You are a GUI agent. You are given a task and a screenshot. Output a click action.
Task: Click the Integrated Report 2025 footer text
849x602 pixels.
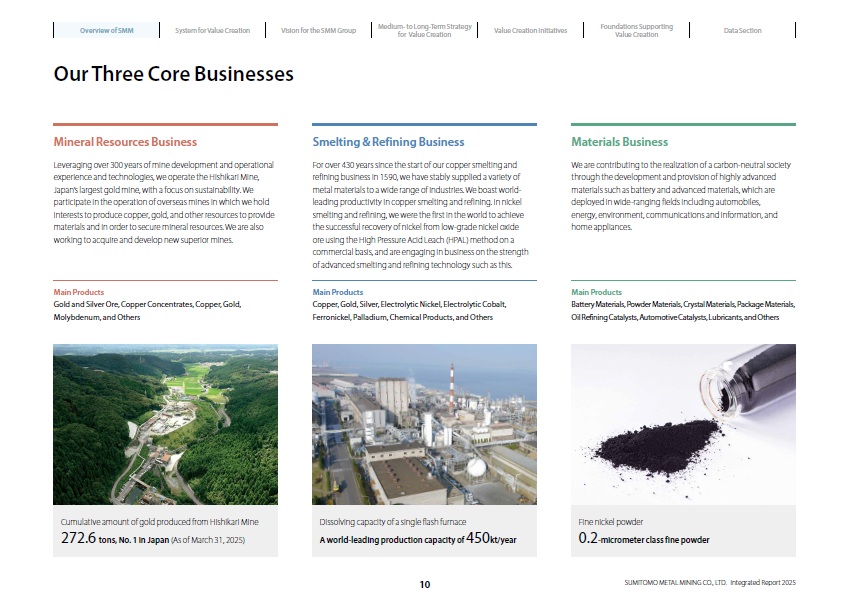click(x=763, y=583)
